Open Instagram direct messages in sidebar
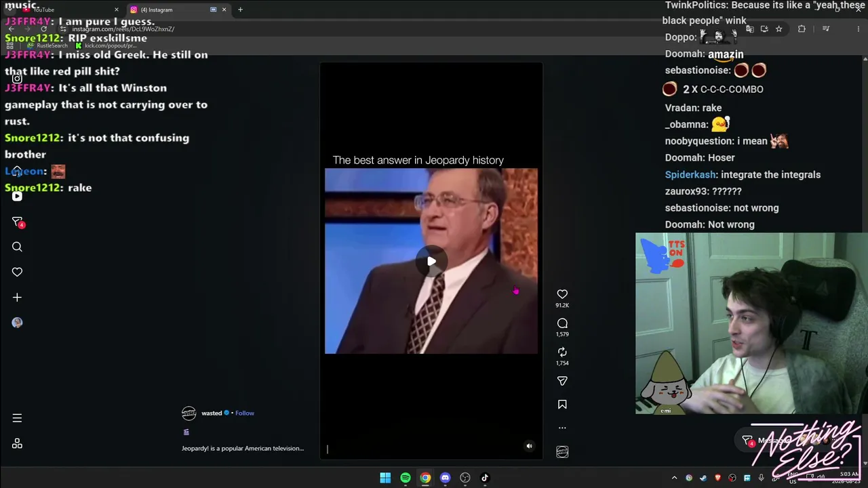Image resolution: width=868 pixels, height=488 pixels. point(17,222)
